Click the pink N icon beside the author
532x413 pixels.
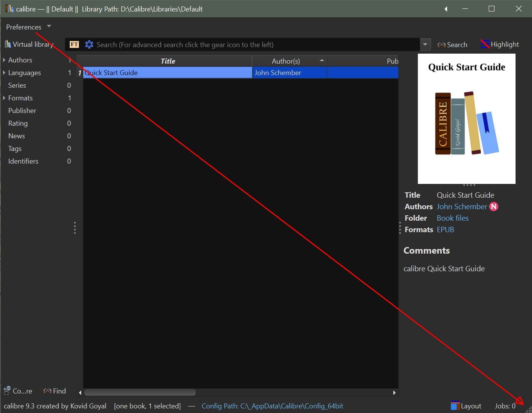click(494, 207)
